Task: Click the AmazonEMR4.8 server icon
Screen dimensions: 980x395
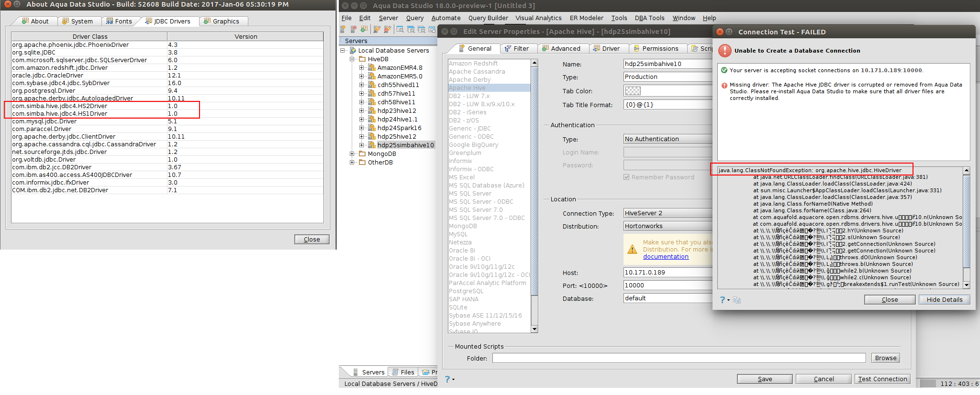Action: (x=371, y=67)
